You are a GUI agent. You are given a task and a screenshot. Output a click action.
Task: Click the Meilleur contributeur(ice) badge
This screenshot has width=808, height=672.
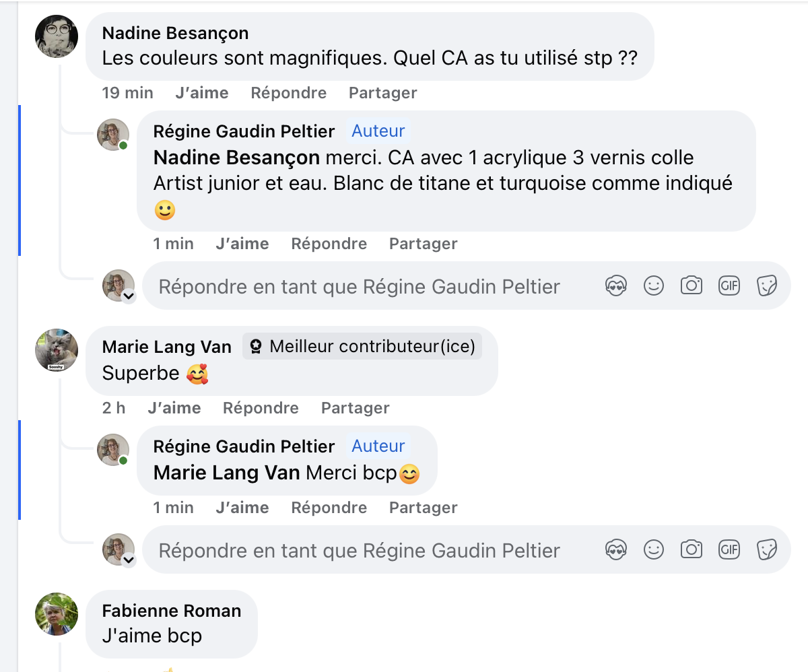(362, 347)
